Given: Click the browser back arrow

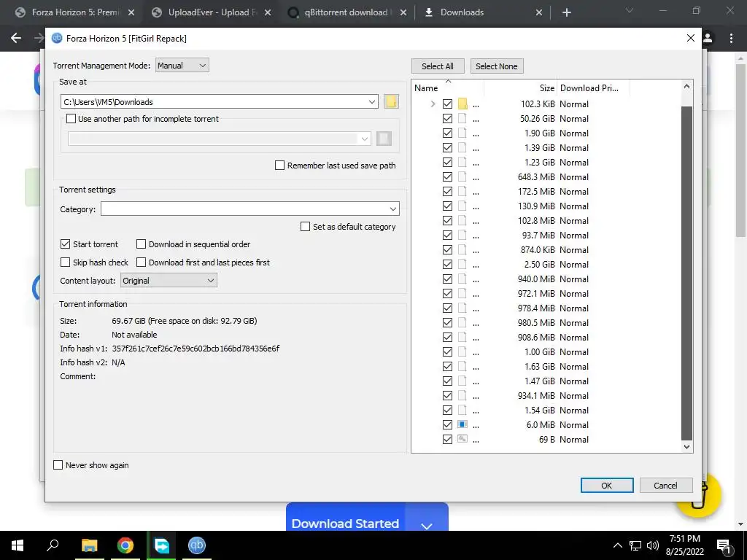Looking at the screenshot, I should click(x=16, y=38).
